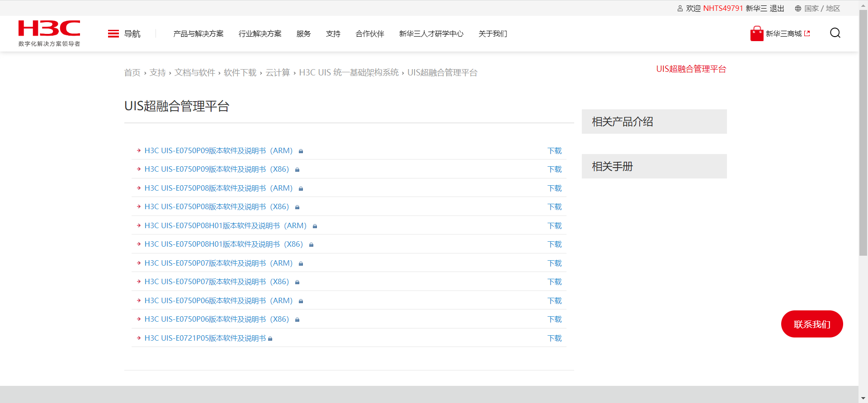Screen dimensions: 868x403
Task: Click lock icon beside E0750P09 (ARM) entry
Action: point(301,151)
